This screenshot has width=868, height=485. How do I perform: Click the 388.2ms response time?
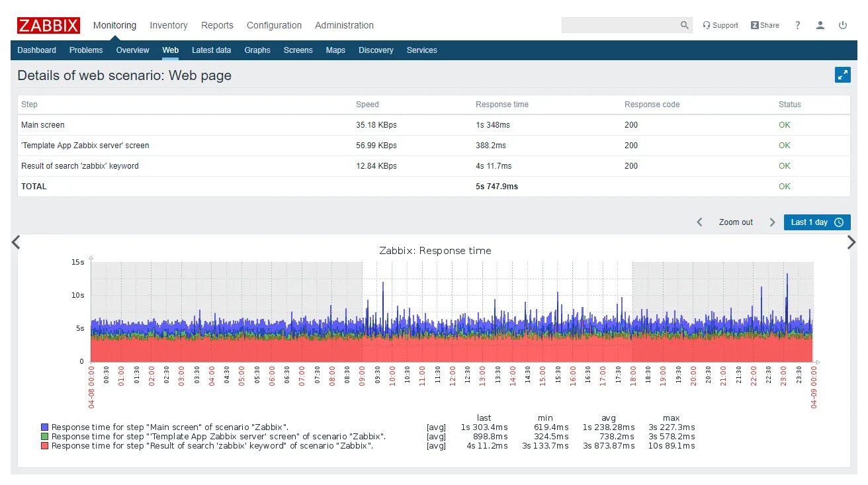pyautogui.click(x=491, y=146)
